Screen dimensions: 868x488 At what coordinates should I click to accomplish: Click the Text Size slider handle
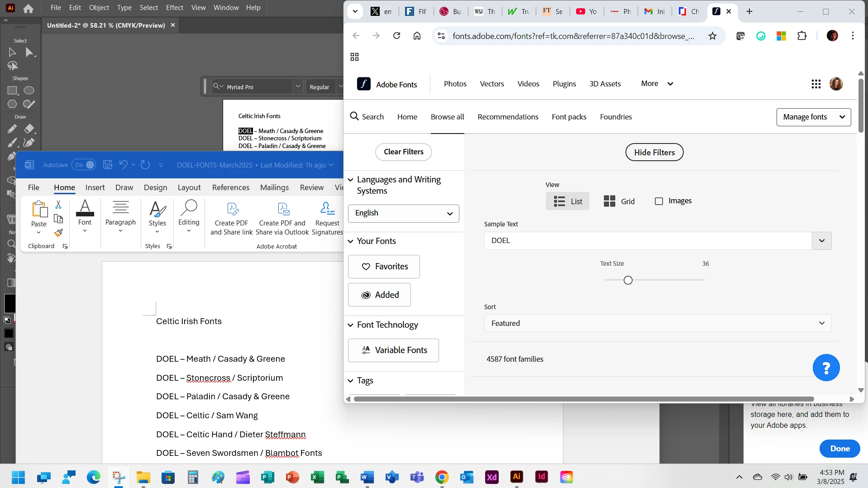pyautogui.click(x=628, y=280)
